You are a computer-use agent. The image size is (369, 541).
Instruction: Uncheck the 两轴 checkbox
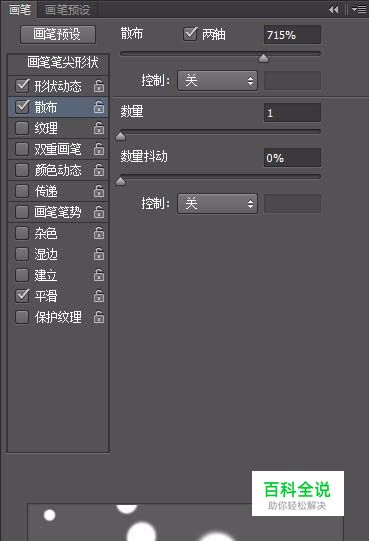coord(190,34)
